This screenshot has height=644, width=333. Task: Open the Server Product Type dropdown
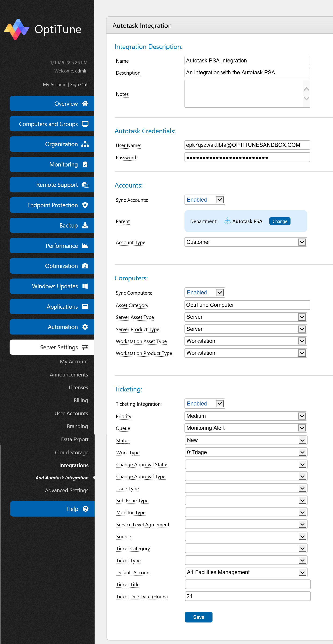tap(246, 329)
